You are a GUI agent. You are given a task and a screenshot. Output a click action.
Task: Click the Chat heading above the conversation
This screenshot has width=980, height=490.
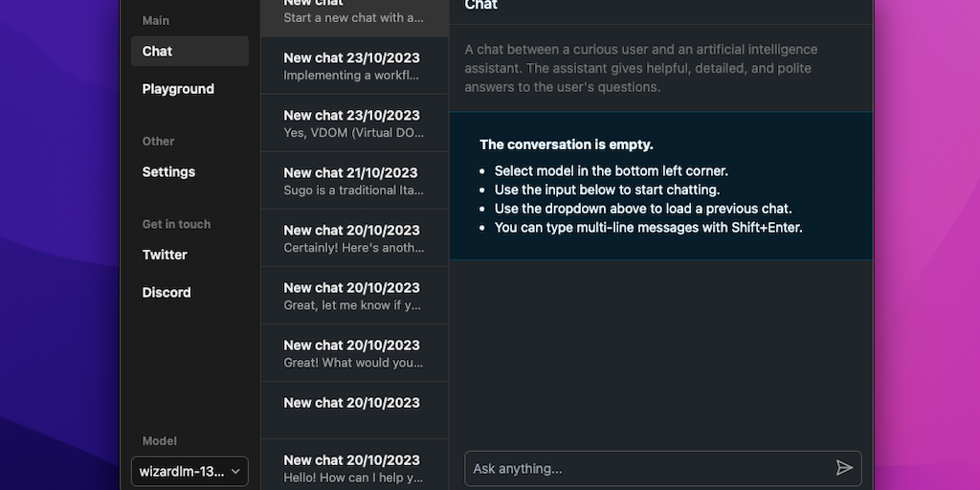pyautogui.click(x=481, y=6)
